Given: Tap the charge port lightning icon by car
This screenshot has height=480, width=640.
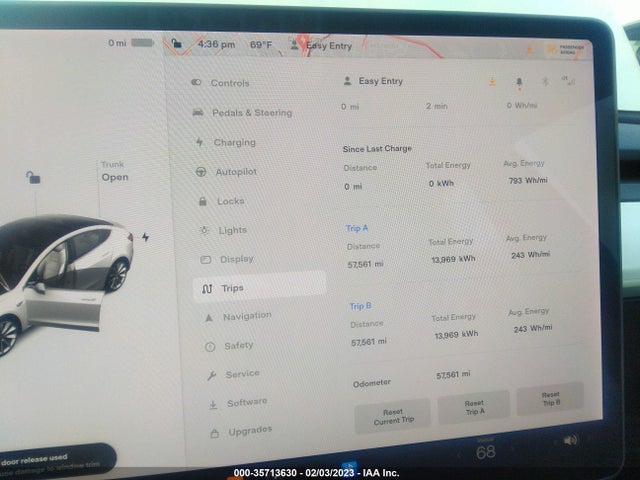Looking at the screenshot, I should pos(146,237).
